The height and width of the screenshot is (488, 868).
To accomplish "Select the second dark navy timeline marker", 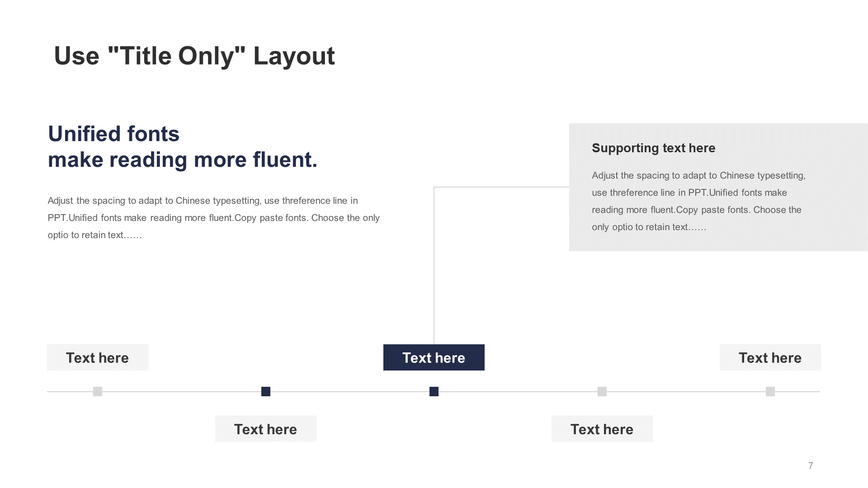I will [266, 391].
